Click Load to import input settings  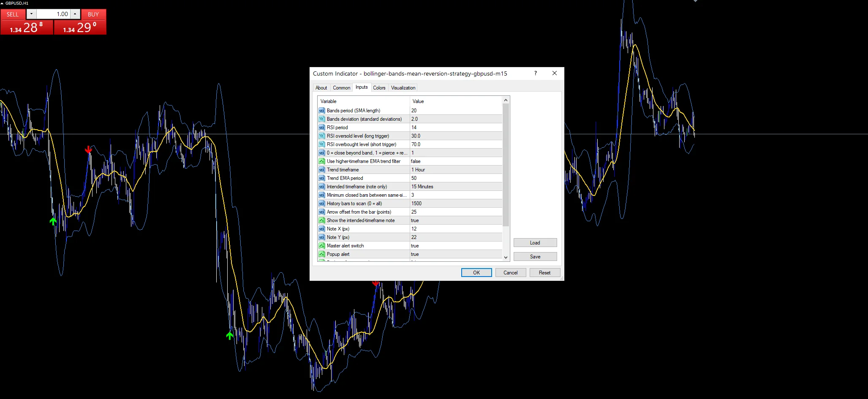(535, 243)
